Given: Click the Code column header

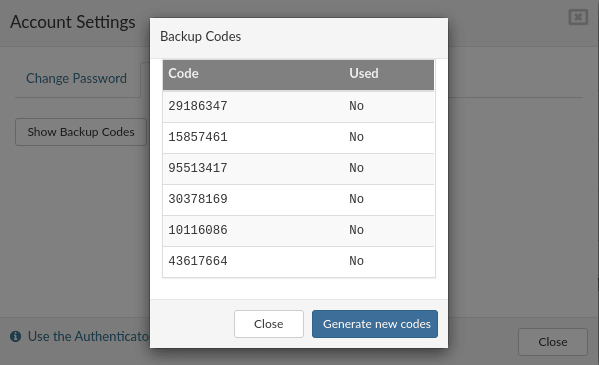Looking at the screenshot, I should [183, 73].
